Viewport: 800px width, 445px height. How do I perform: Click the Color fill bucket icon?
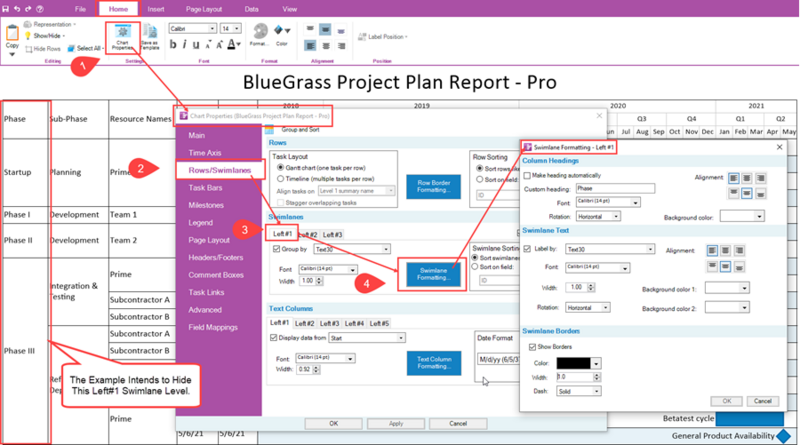[279, 30]
